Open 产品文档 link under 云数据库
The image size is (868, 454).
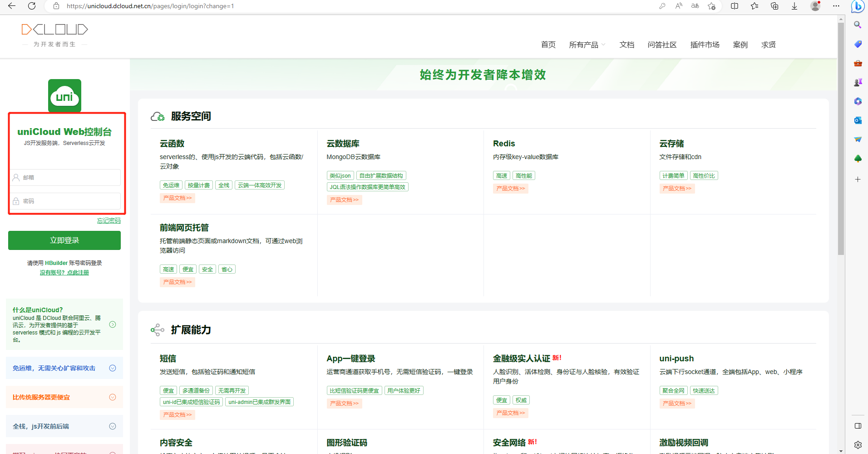tap(344, 200)
